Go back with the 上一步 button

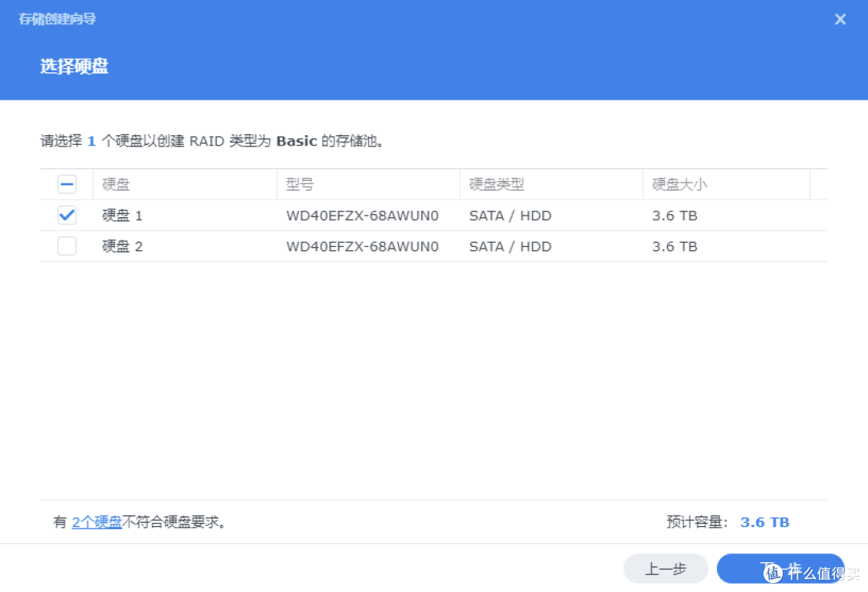[x=665, y=569]
